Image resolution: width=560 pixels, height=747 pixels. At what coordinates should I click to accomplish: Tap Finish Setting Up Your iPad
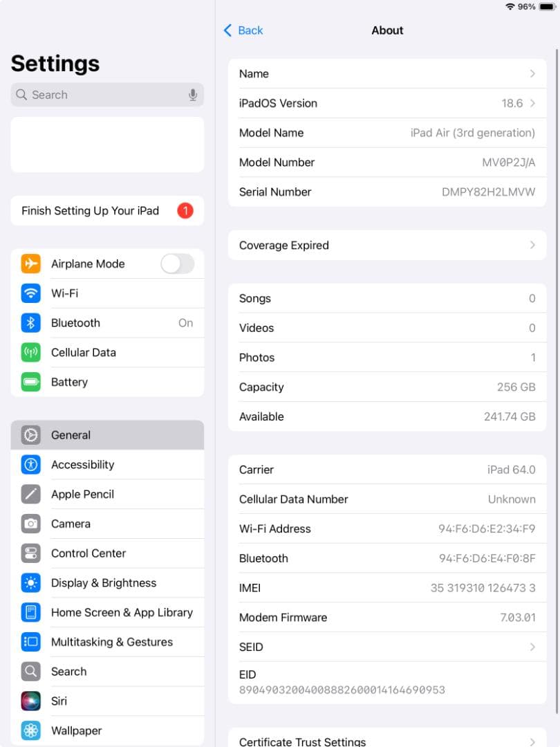click(x=107, y=210)
